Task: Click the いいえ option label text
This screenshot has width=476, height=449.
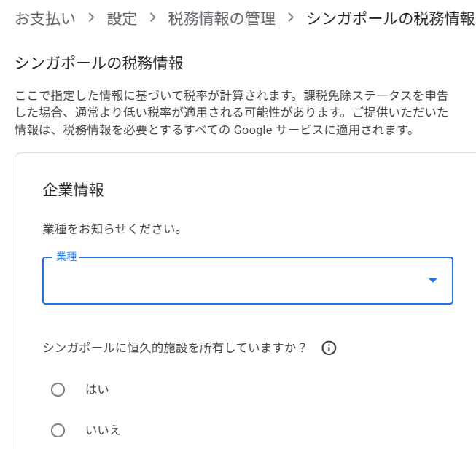Action: 104,430
